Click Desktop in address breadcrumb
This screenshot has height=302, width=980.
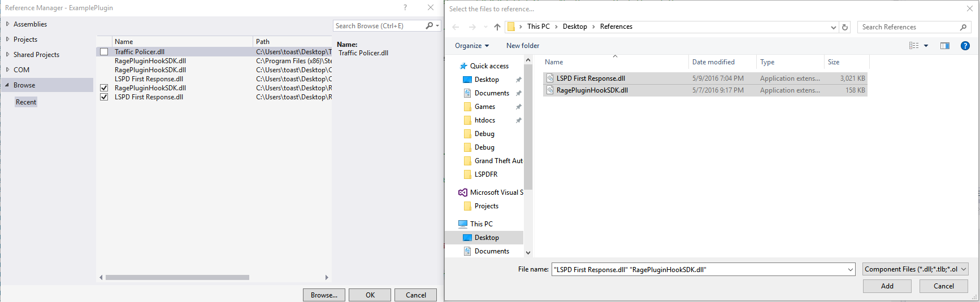coord(575,27)
